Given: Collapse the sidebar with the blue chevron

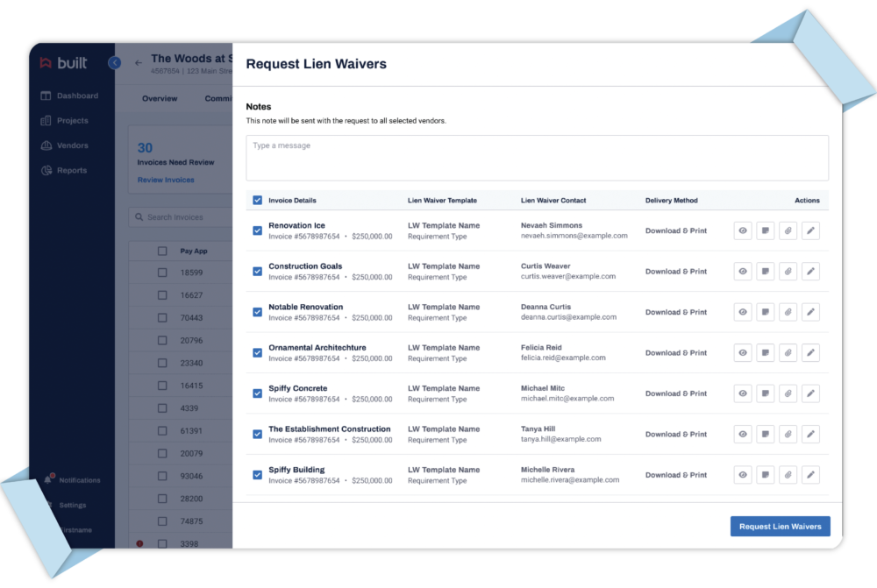Looking at the screenshot, I should [114, 63].
